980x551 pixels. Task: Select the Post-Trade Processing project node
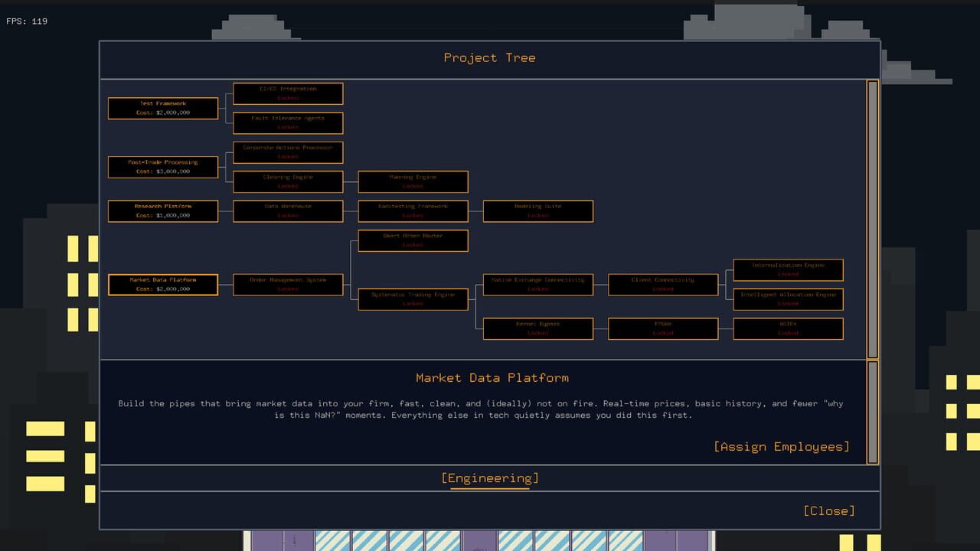coord(163,167)
